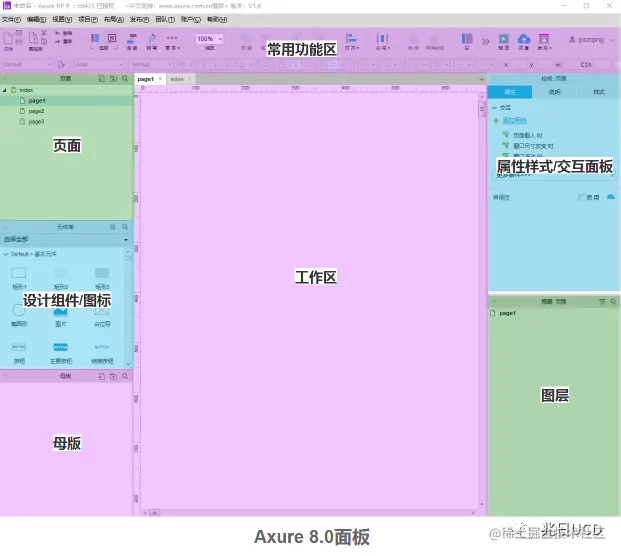This screenshot has height=556, width=621.
Task: Open the Arial font dropdown
Action: coord(99,64)
